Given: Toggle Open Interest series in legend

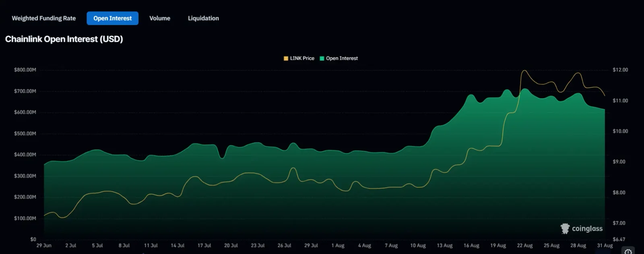Looking at the screenshot, I should click(339, 58).
